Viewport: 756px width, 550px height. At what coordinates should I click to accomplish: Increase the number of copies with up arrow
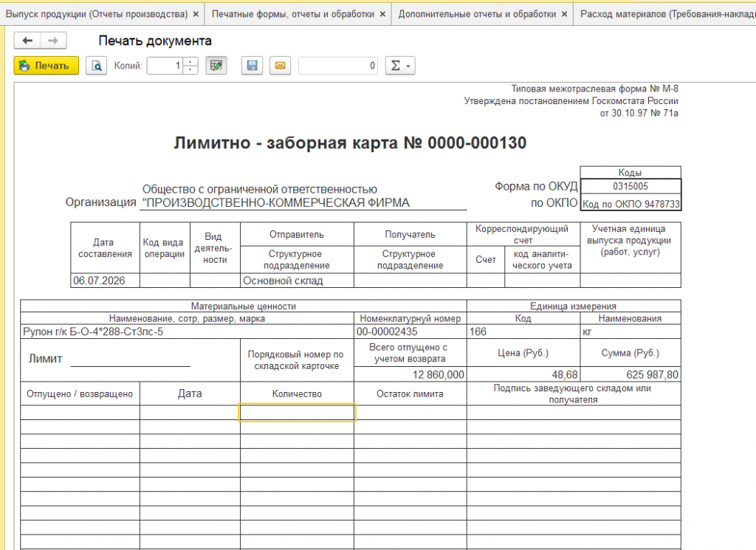click(x=191, y=61)
